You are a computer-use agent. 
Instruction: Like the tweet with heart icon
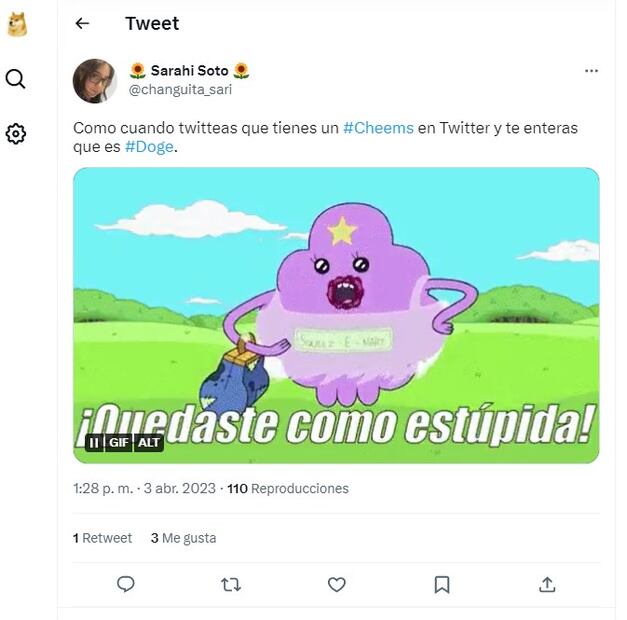pos(337,584)
